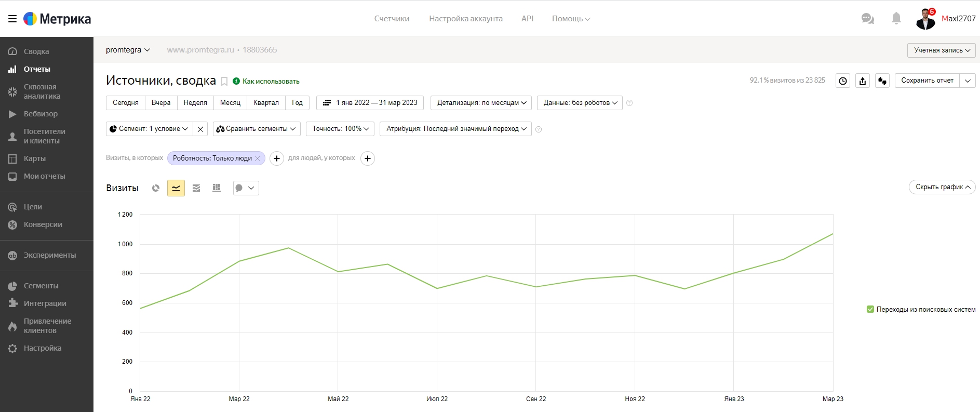980x412 pixels.
Task: Open the notifications bell
Action: [x=896, y=19]
